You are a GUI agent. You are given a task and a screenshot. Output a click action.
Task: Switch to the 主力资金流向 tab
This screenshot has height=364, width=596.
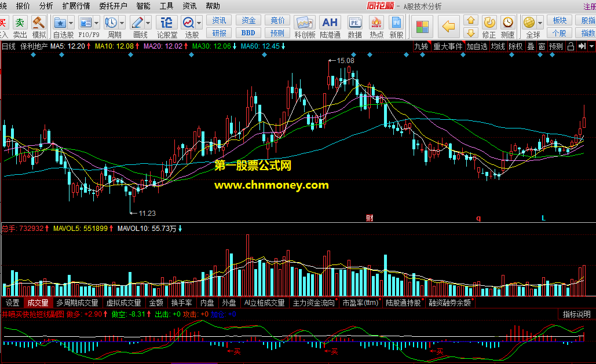(x=314, y=303)
